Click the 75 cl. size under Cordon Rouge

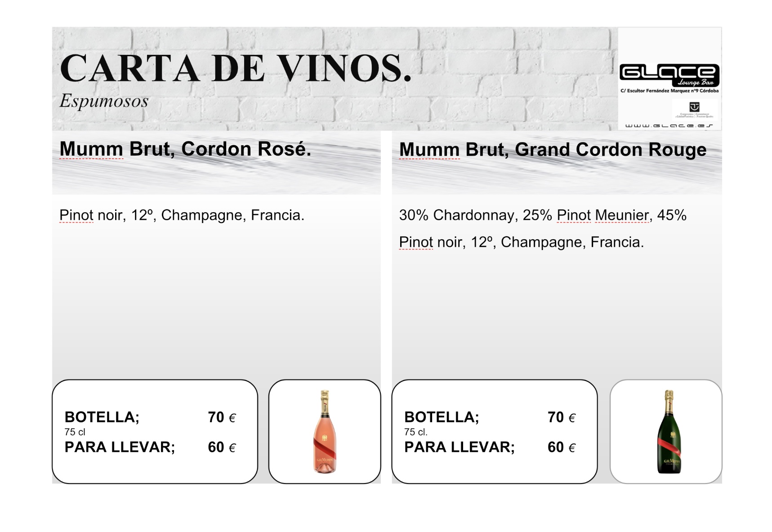pyautogui.click(x=416, y=432)
